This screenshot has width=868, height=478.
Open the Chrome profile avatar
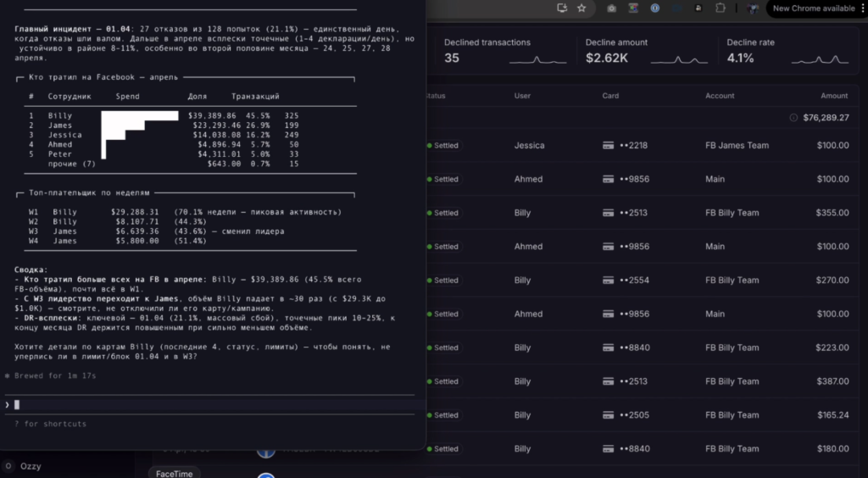753,8
